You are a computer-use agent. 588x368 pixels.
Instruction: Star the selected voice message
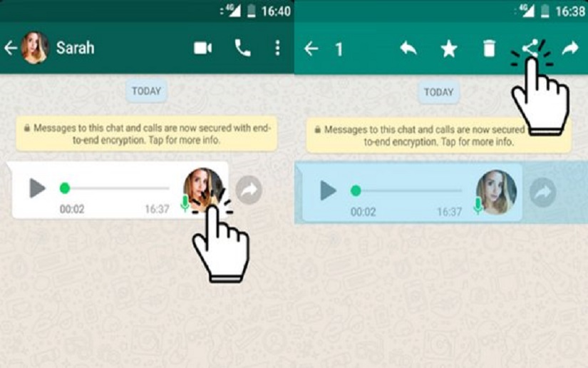coord(448,48)
